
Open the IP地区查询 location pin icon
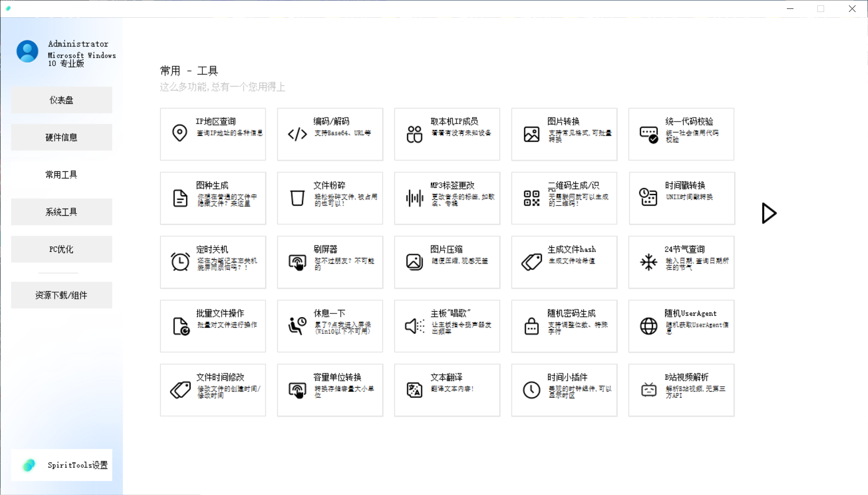[180, 133]
